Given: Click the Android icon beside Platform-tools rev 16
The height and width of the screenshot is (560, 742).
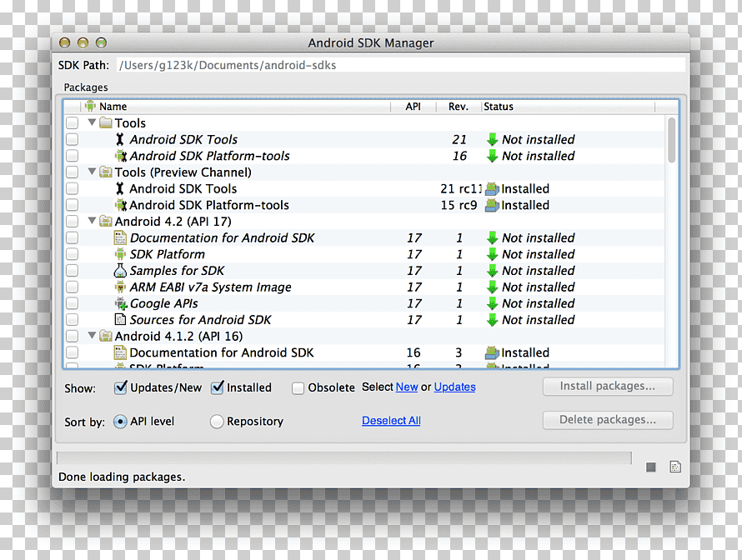Looking at the screenshot, I should (121, 156).
